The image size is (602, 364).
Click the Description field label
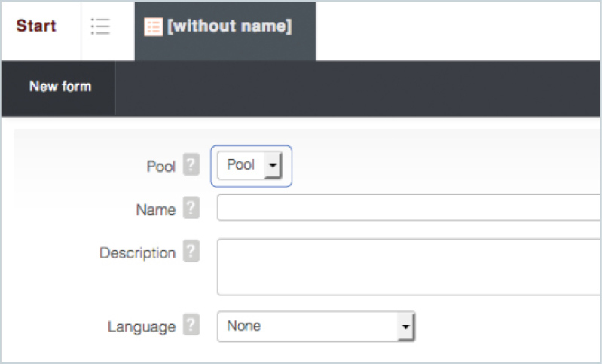[x=137, y=253]
